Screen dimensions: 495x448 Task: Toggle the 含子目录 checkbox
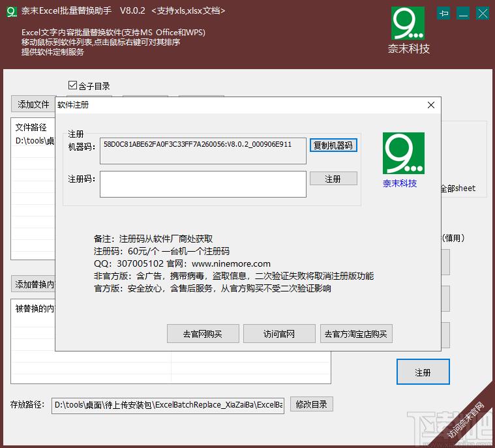(x=72, y=85)
